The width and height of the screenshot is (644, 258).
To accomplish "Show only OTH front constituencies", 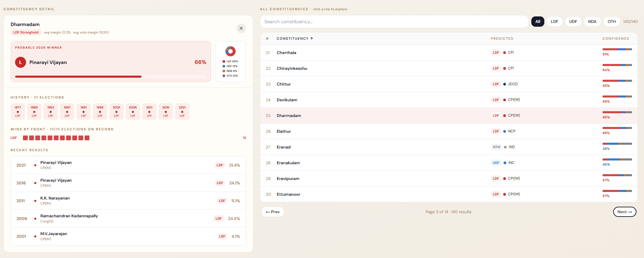I will 611,22.
